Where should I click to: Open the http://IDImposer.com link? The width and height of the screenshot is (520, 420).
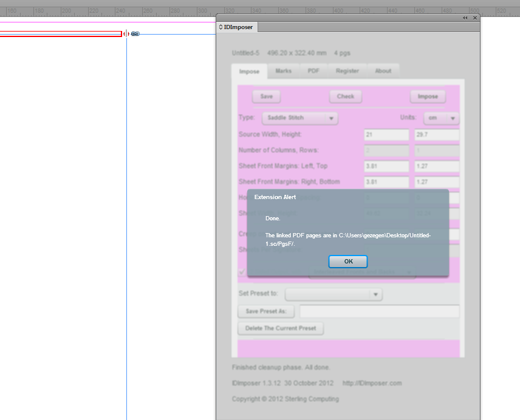pyautogui.click(x=372, y=383)
